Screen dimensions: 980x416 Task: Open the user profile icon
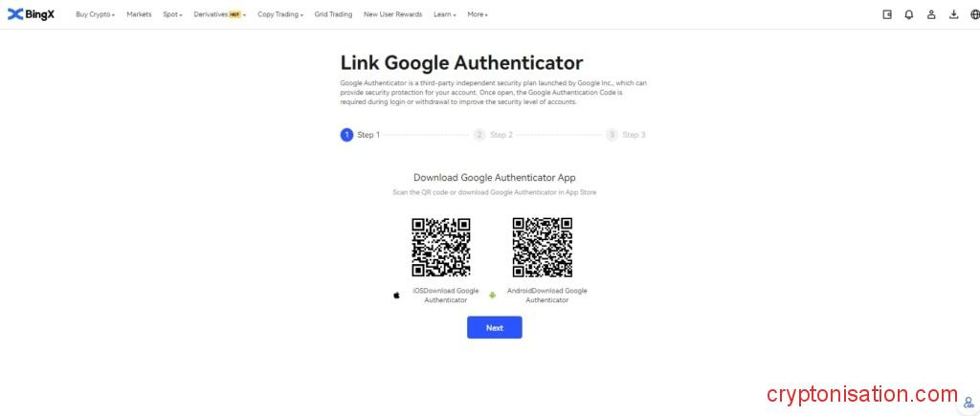931,14
